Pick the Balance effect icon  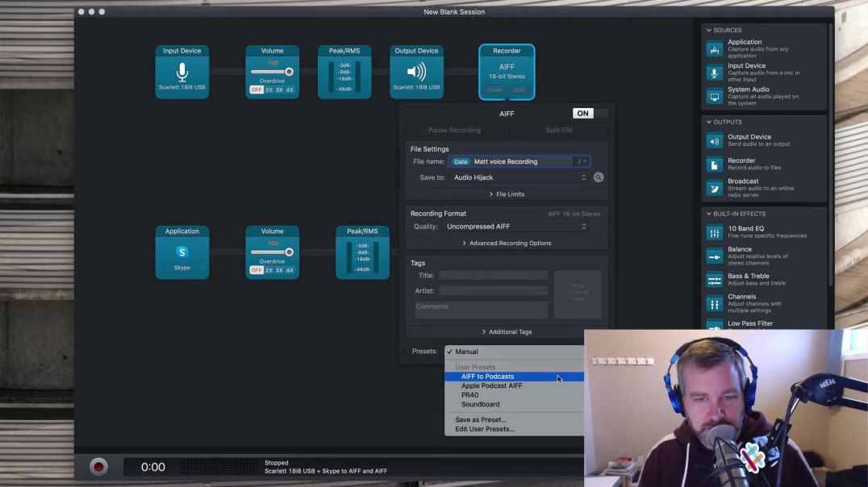(714, 256)
